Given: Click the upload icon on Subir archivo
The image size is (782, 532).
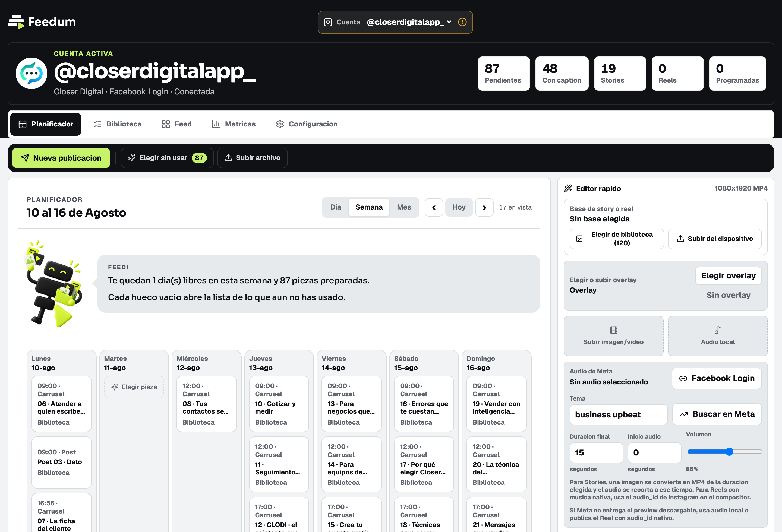Looking at the screenshot, I should click(x=228, y=158).
